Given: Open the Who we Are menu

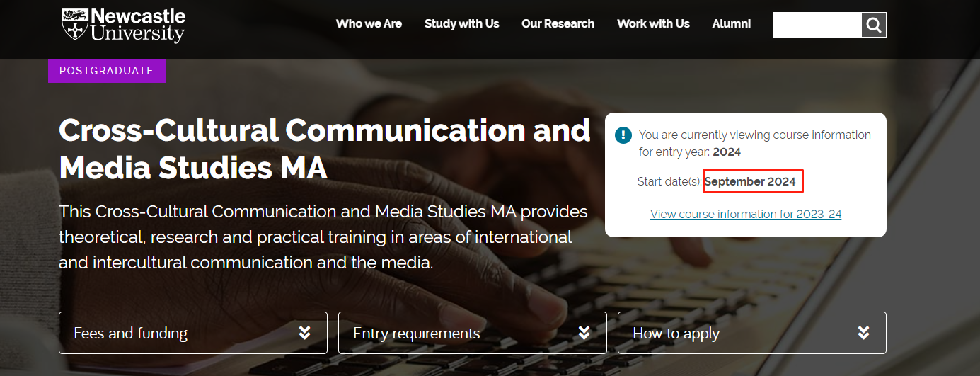Looking at the screenshot, I should 369,24.
